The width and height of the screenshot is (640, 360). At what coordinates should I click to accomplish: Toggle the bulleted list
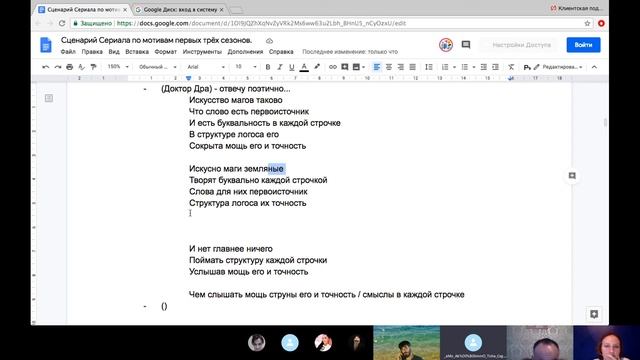click(464, 67)
